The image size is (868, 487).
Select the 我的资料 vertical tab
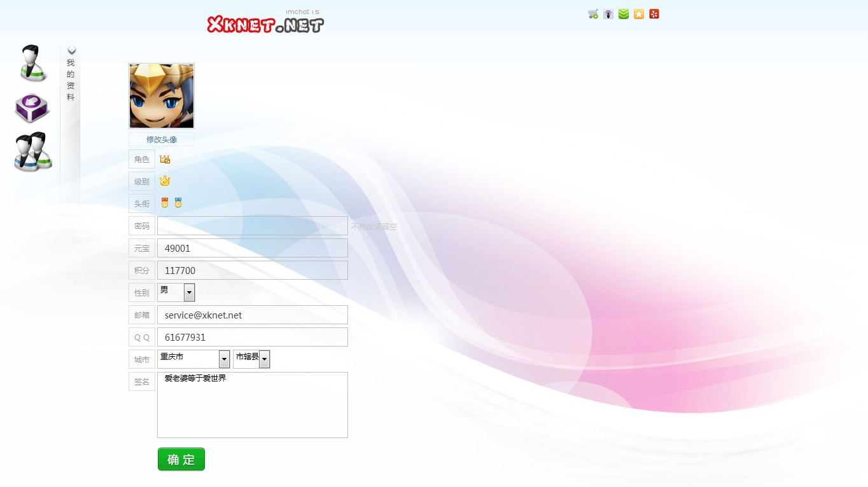(x=71, y=80)
